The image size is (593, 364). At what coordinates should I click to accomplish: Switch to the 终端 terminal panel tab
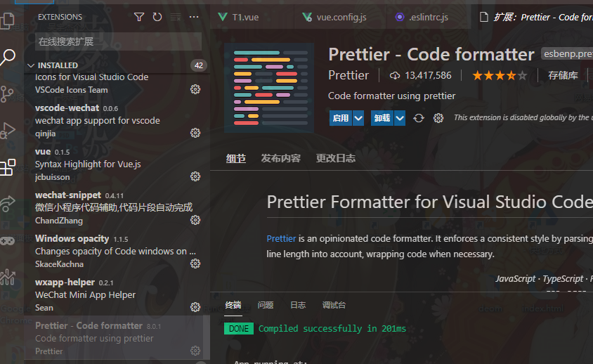233,305
